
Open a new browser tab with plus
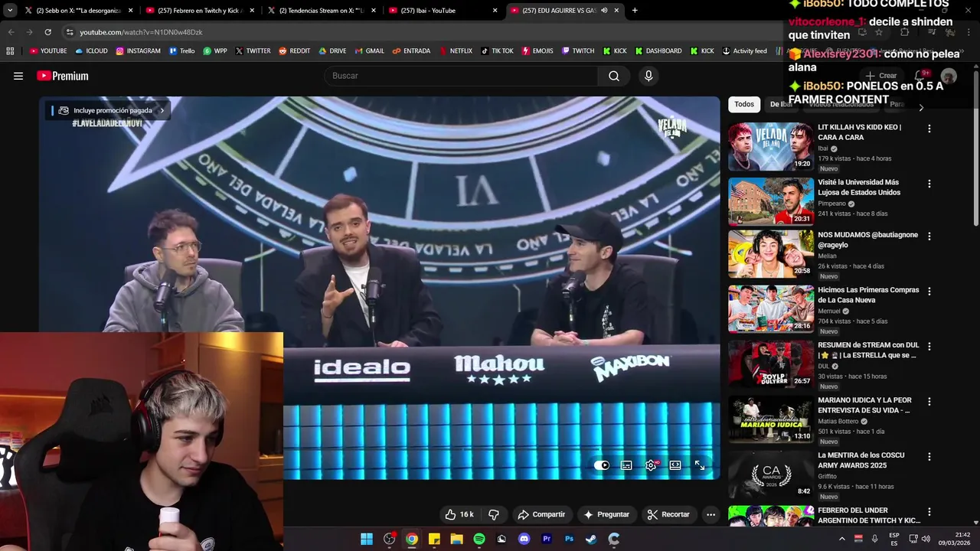635,11
